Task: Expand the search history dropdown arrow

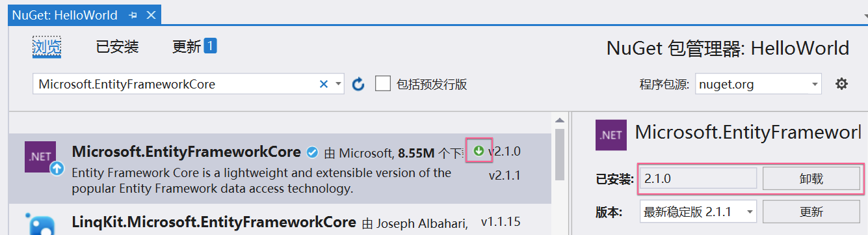Action: pyautogui.click(x=338, y=84)
